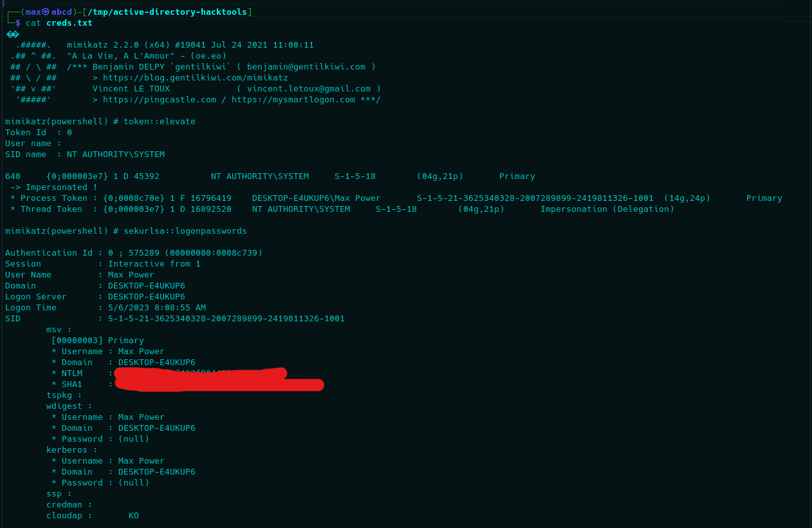Click the https://pingcastle.com URL
Screen dimensions: 812x528
[160, 100]
